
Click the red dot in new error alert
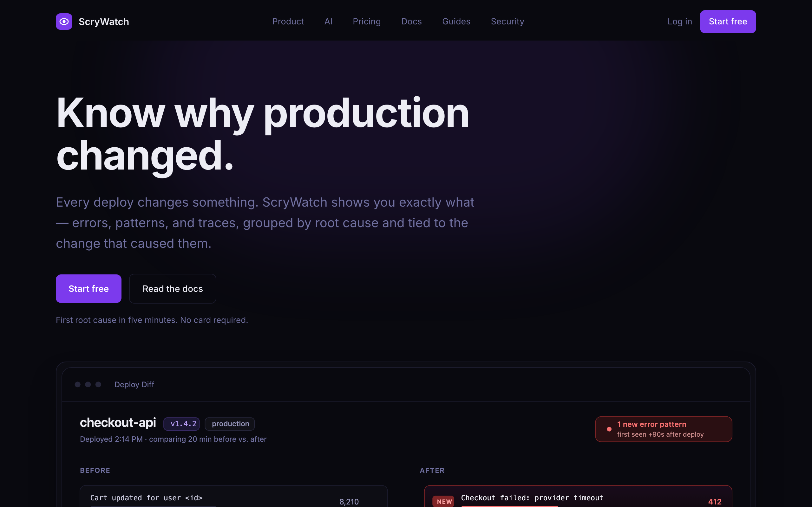(609, 429)
